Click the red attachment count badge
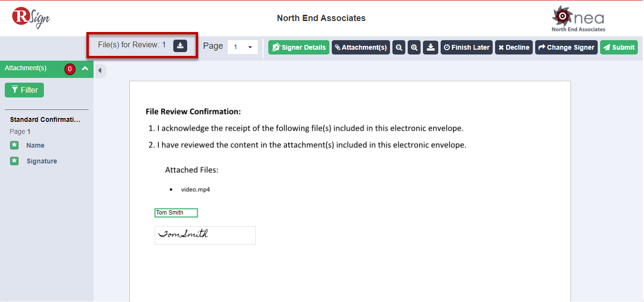 (x=70, y=69)
